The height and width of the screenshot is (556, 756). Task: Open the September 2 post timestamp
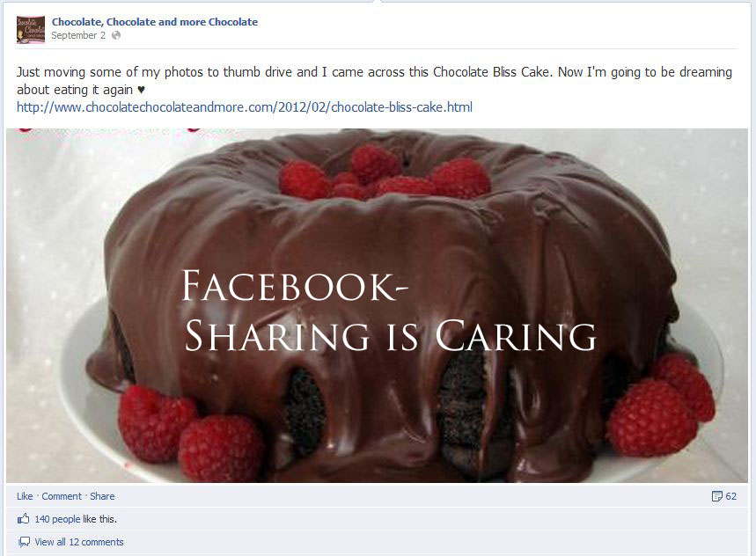pyautogui.click(x=78, y=35)
